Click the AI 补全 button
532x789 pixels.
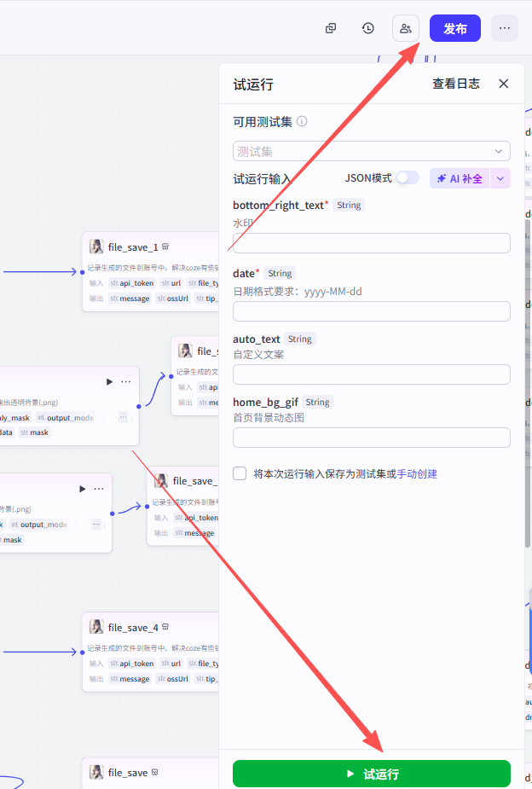[460, 178]
